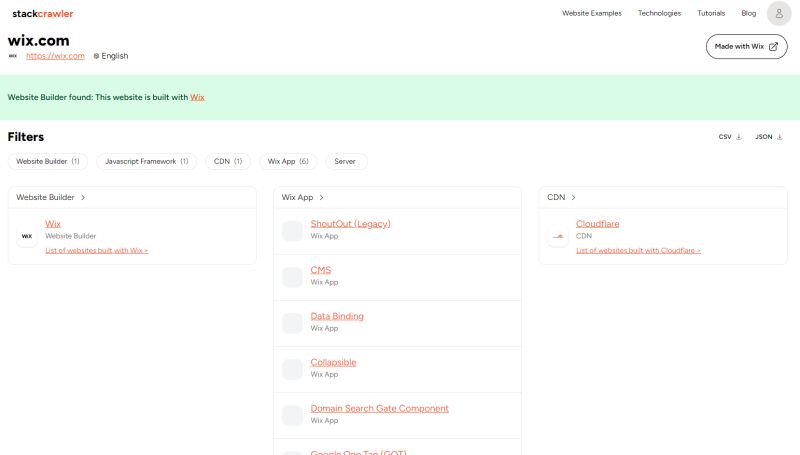Screen dimensions: 800x455
Task: Open the Data Binding app link
Action: coord(337,316)
